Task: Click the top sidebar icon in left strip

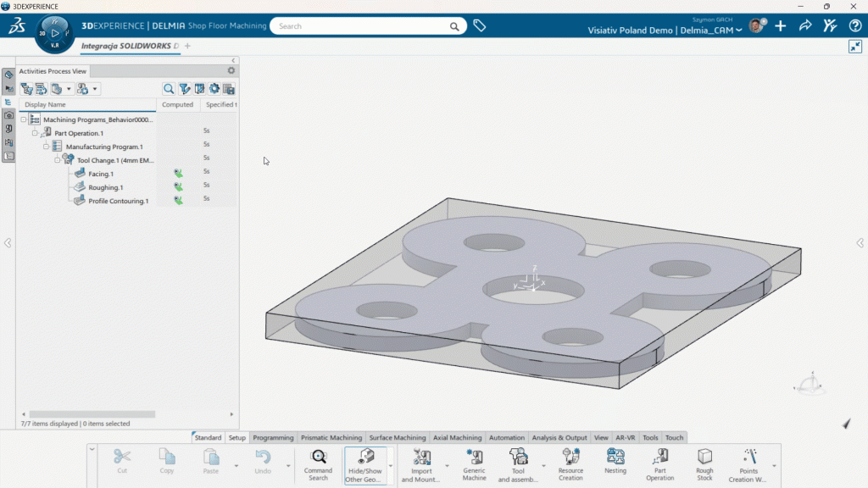Action: [8, 75]
